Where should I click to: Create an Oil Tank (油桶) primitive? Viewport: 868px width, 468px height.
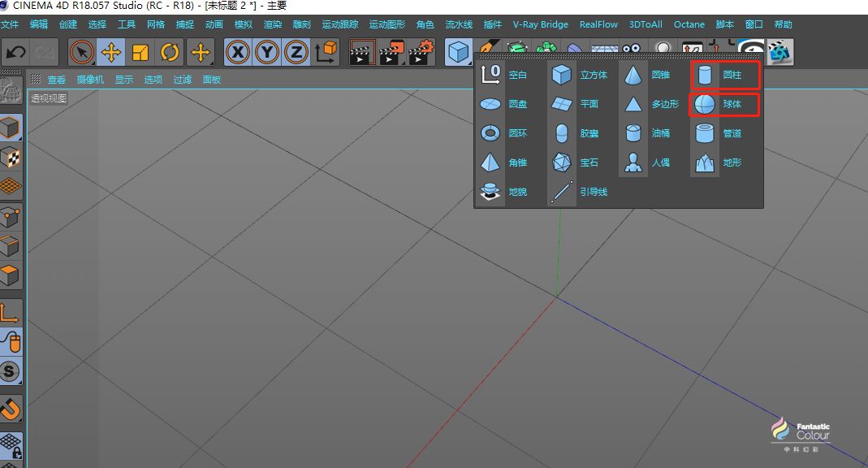(x=648, y=133)
